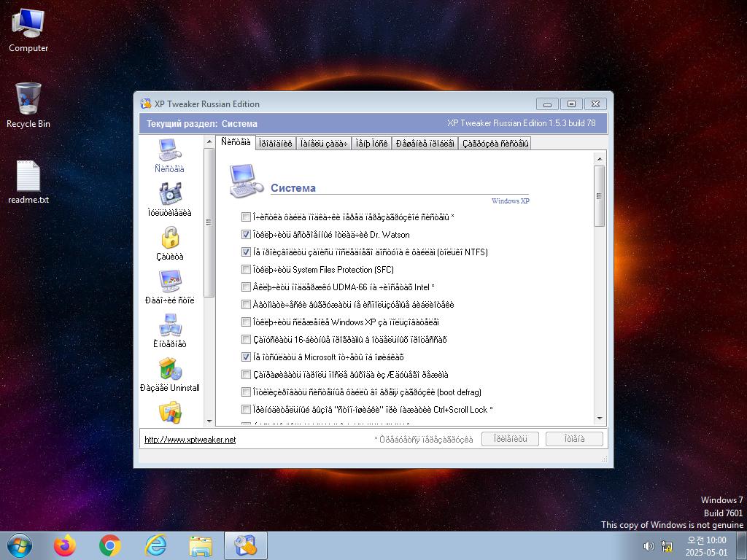Screen dimensions: 747x560
Task: Click the Show desktop strip at taskbar end
Action: pos(742,545)
